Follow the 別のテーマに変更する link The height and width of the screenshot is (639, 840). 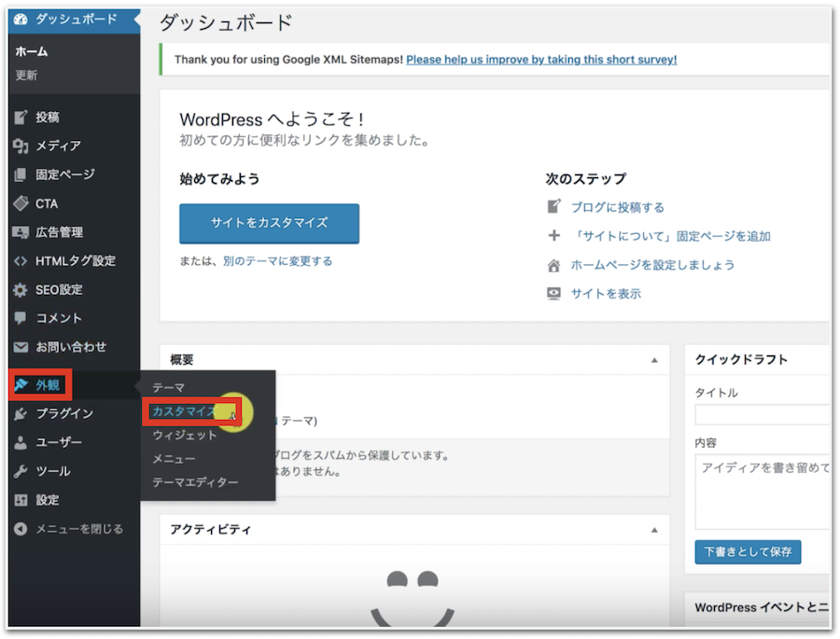tap(277, 261)
